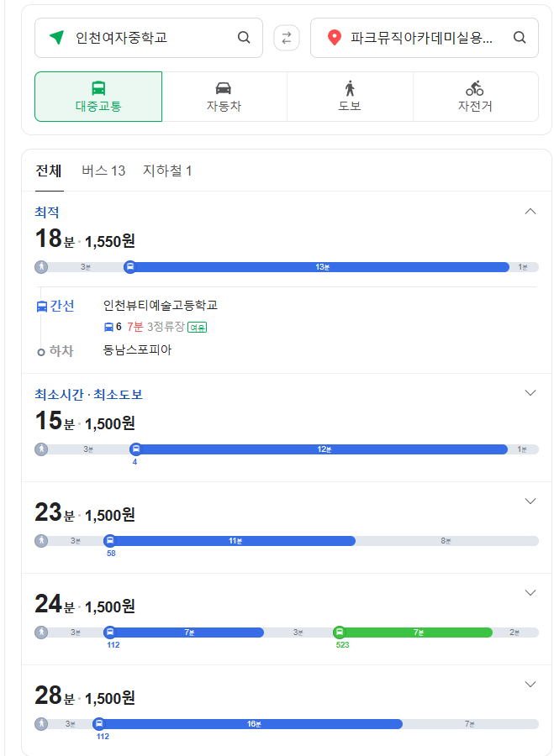Viewport: 554px width, 756px height.
Task: Click the green 523 bus icon on route bar
Action: point(339,633)
